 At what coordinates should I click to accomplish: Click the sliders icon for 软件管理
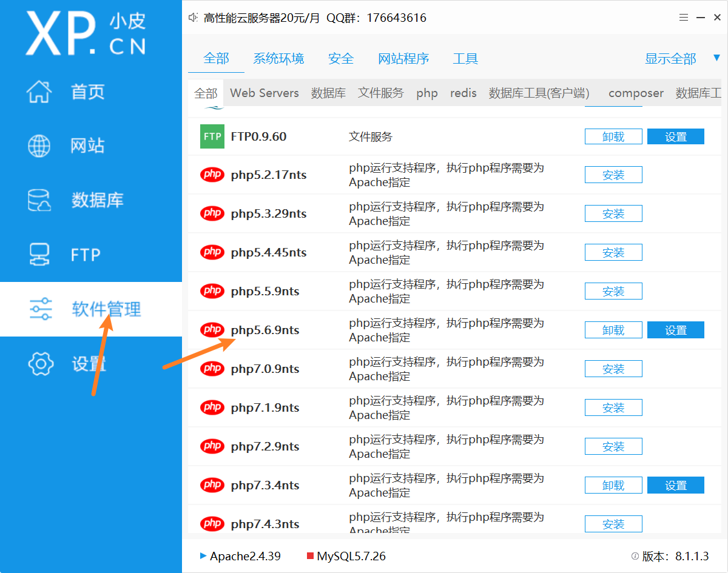(x=40, y=309)
